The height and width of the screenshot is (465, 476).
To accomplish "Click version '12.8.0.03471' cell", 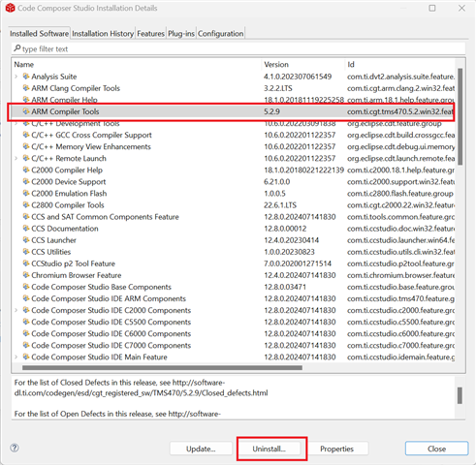I will [285, 287].
